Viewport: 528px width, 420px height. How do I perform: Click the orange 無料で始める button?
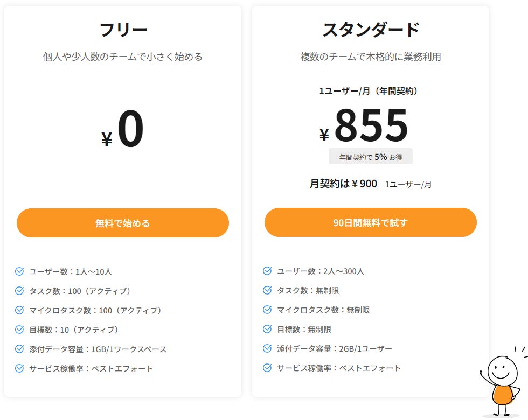pyautogui.click(x=123, y=223)
